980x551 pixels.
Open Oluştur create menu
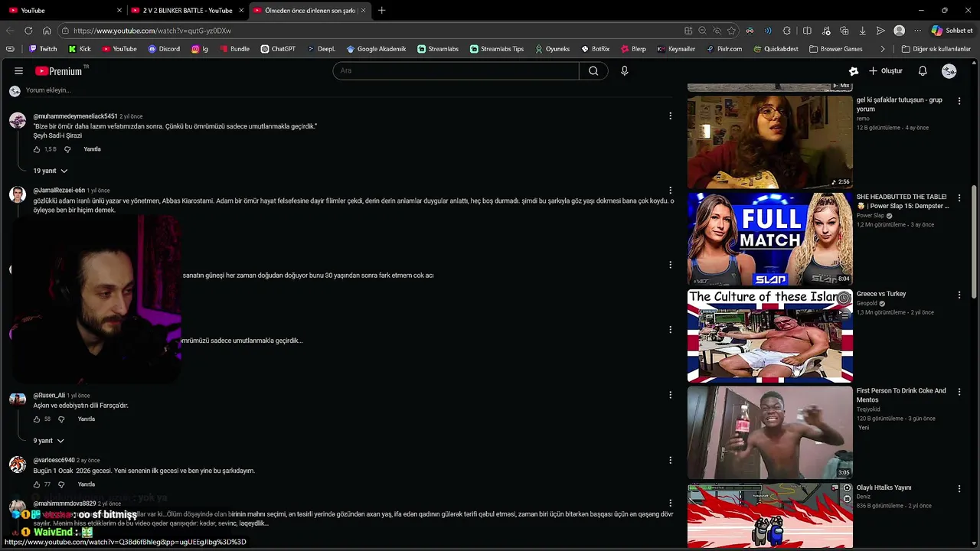point(886,70)
